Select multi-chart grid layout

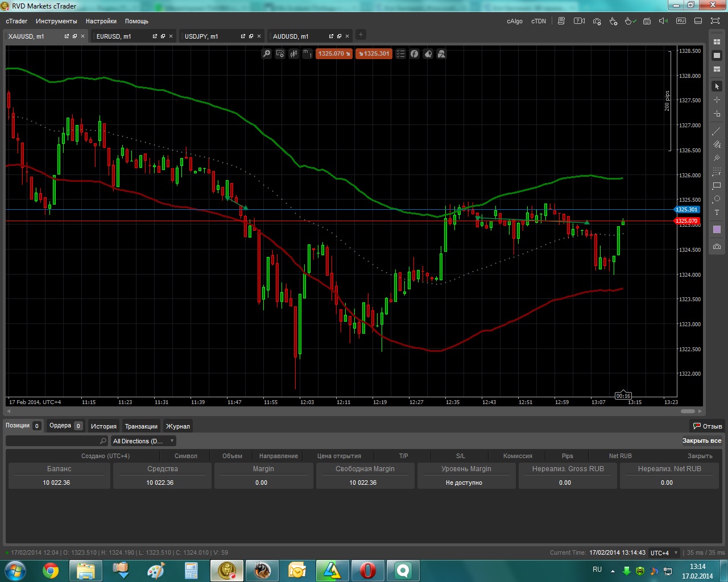tap(717, 42)
